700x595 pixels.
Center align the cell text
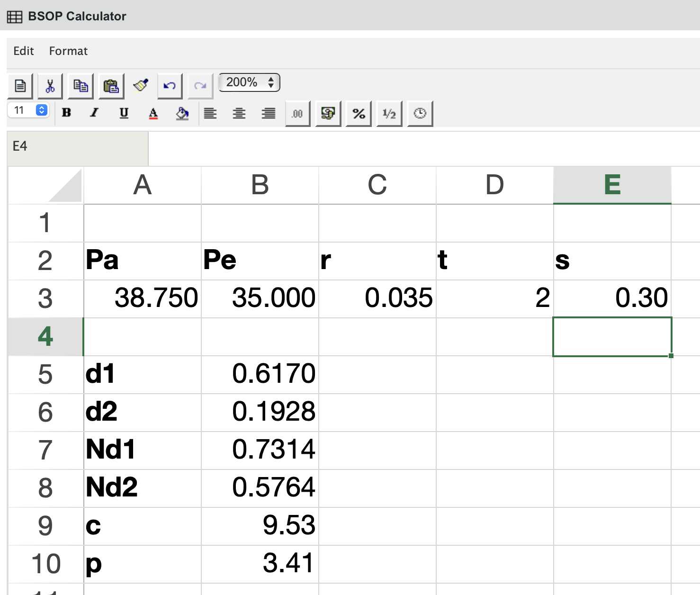tap(239, 113)
